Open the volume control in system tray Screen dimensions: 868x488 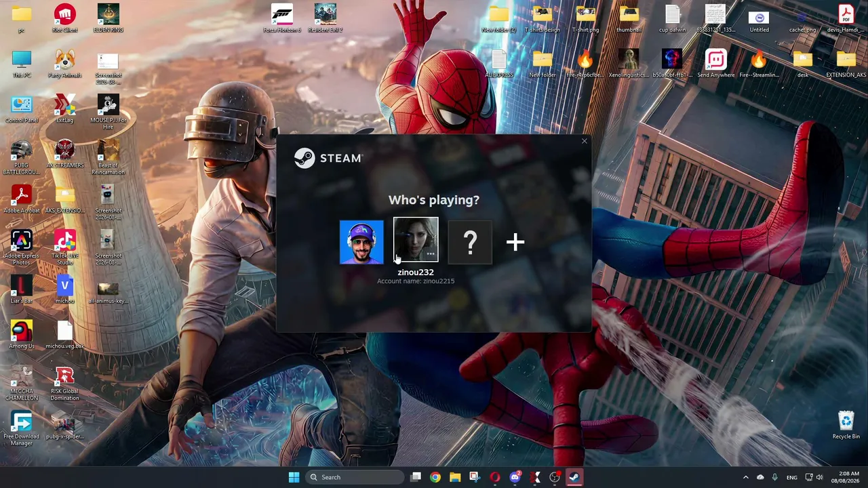tap(819, 477)
